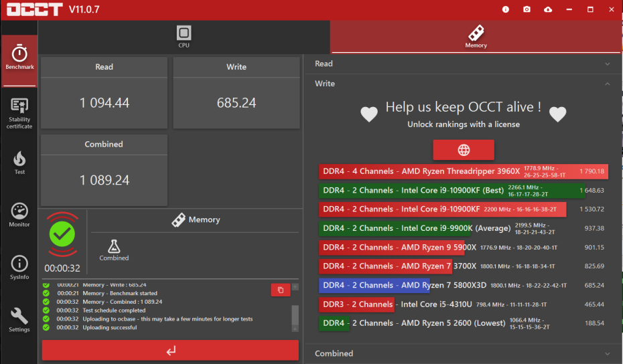Click the Combined score 1 089.24
623x364 pixels.
click(x=105, y=180)
